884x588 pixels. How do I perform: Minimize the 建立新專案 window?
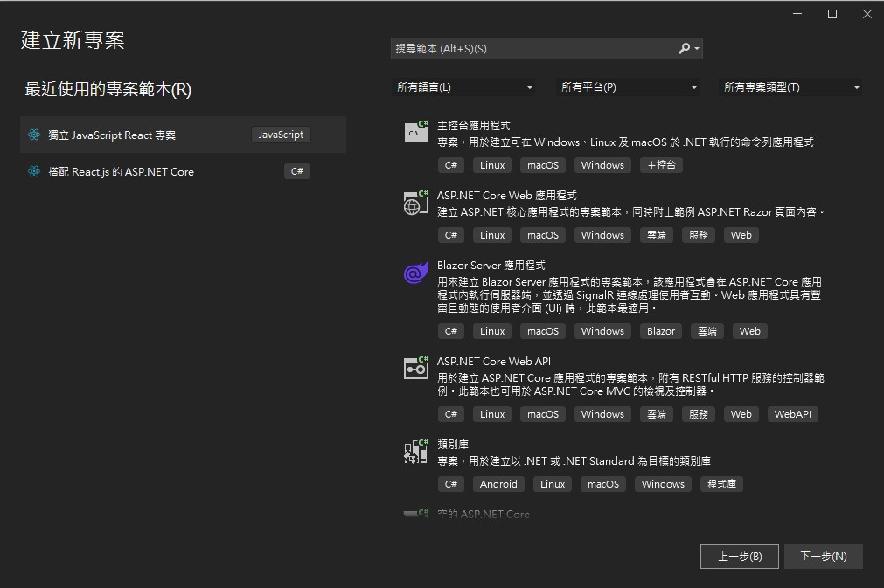797,14
